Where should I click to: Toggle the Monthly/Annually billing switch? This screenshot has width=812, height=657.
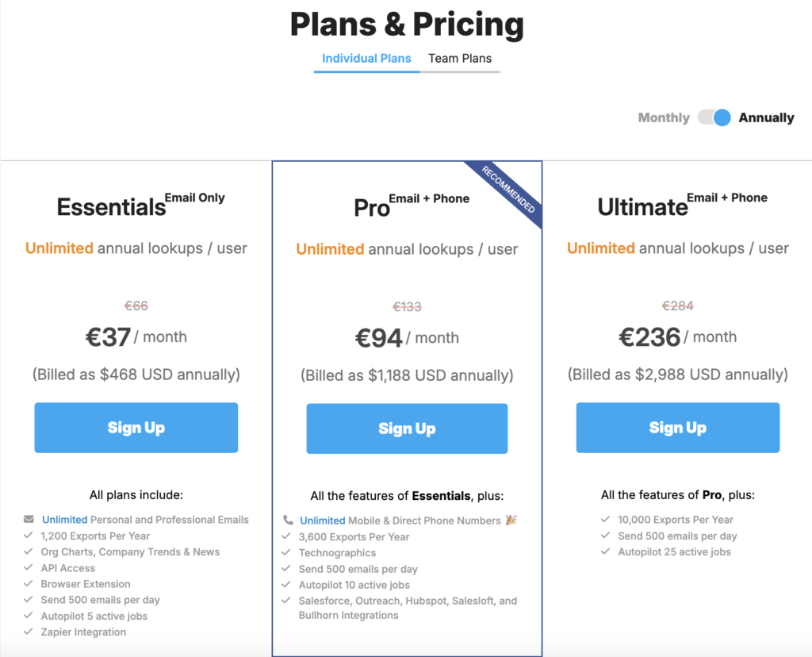[x=714, y=117]
